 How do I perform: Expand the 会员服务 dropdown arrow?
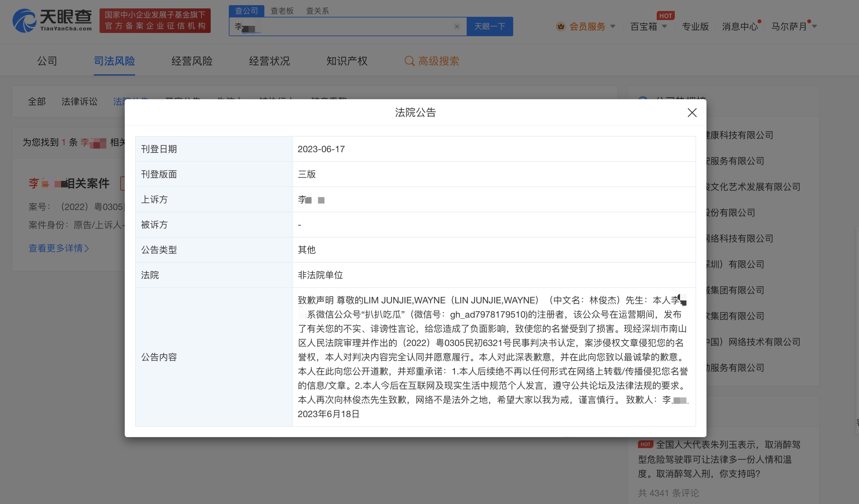[613, 26]
